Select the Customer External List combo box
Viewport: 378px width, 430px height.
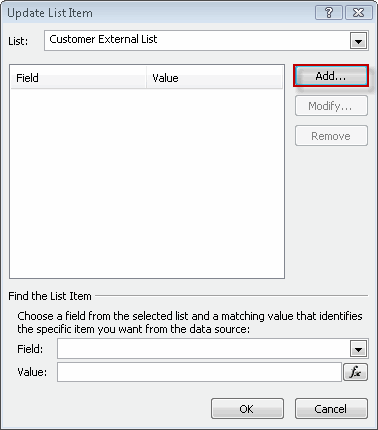[x=206, y=41]
